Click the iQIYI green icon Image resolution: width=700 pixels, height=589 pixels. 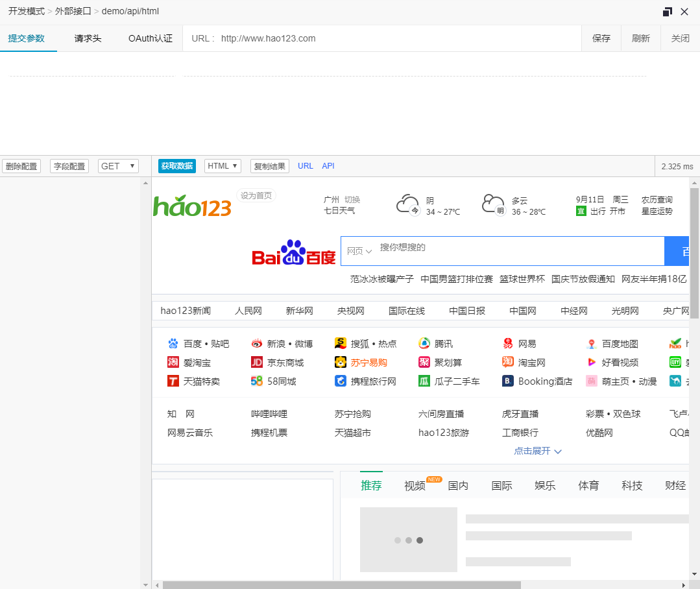coord(675,362)
